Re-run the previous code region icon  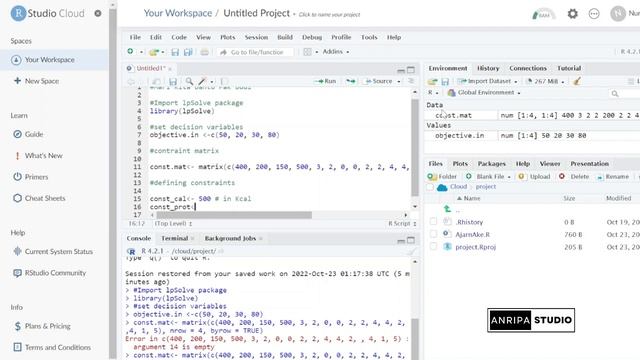point(351,81)
